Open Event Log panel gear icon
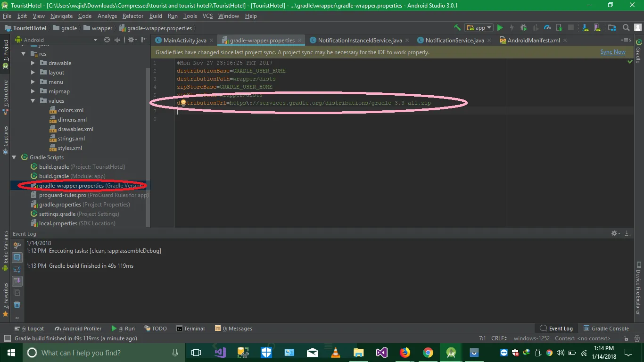This screenshot has width=644, height=362. pyautogui.click(x=615, y=233)
